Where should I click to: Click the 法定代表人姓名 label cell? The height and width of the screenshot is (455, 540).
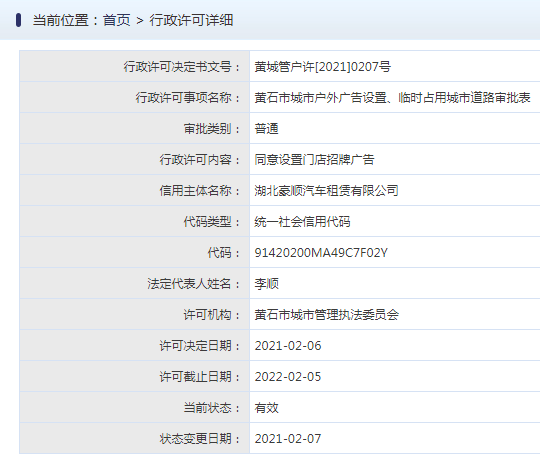pyautogui.click(x=135, y=283)
